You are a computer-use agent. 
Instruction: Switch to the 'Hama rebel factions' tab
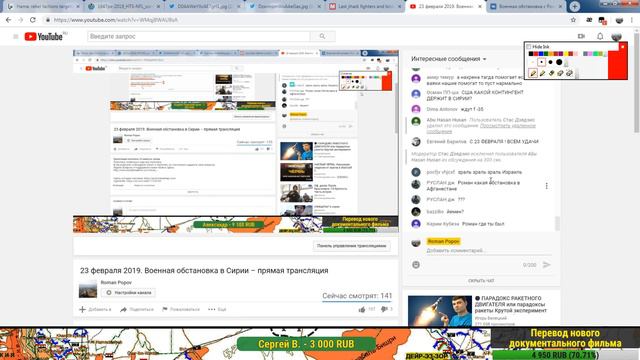[43, 7]
